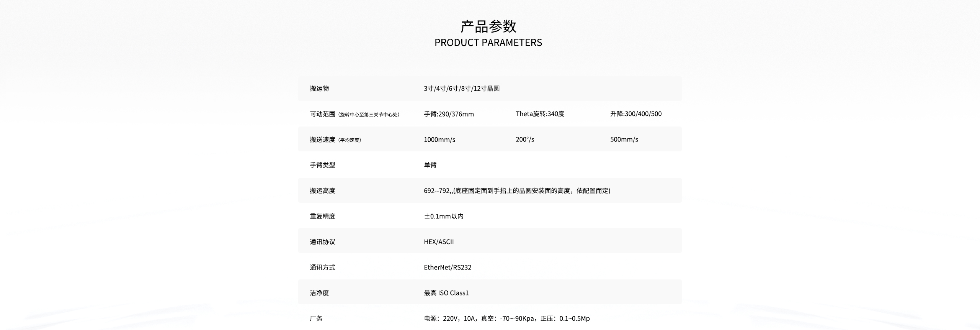Click the HEX/ASCII protocol value
Viewport: 980px width, 330px height.
point(439,242)
